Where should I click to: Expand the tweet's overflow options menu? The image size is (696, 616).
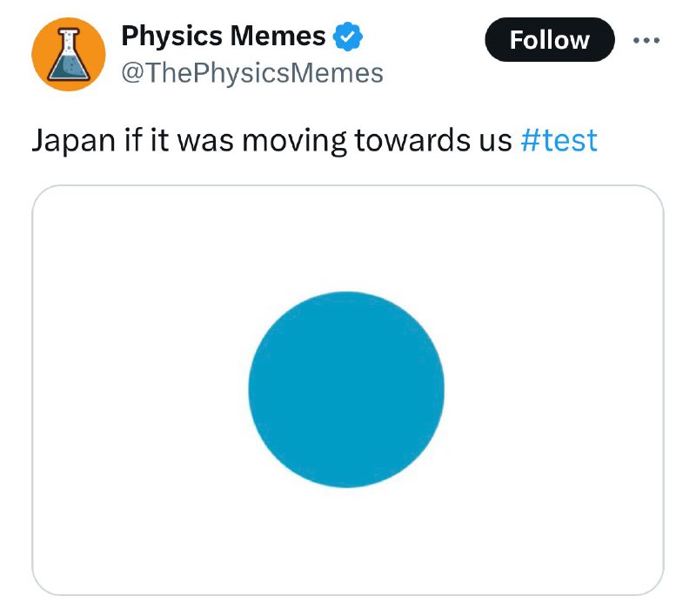(x=646, y=40)
